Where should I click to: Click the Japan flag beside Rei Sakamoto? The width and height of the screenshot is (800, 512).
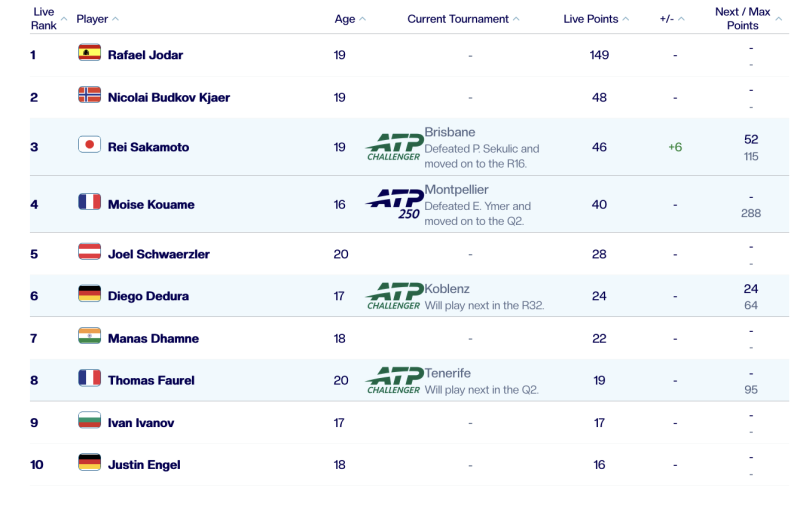[89, 146]
